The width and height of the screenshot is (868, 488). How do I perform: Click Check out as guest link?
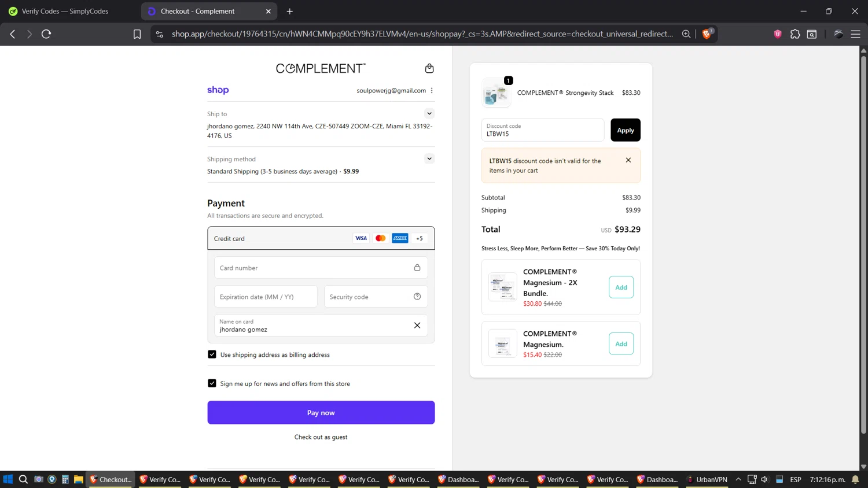click(x=321, y=437)
